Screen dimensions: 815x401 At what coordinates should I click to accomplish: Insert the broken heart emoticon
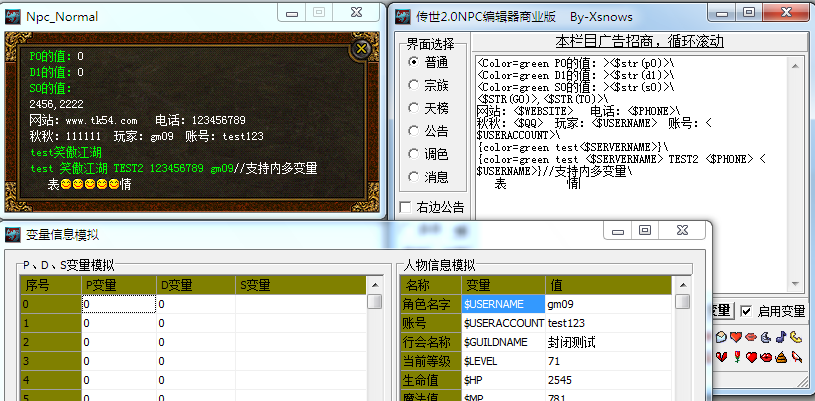(721, 357)
